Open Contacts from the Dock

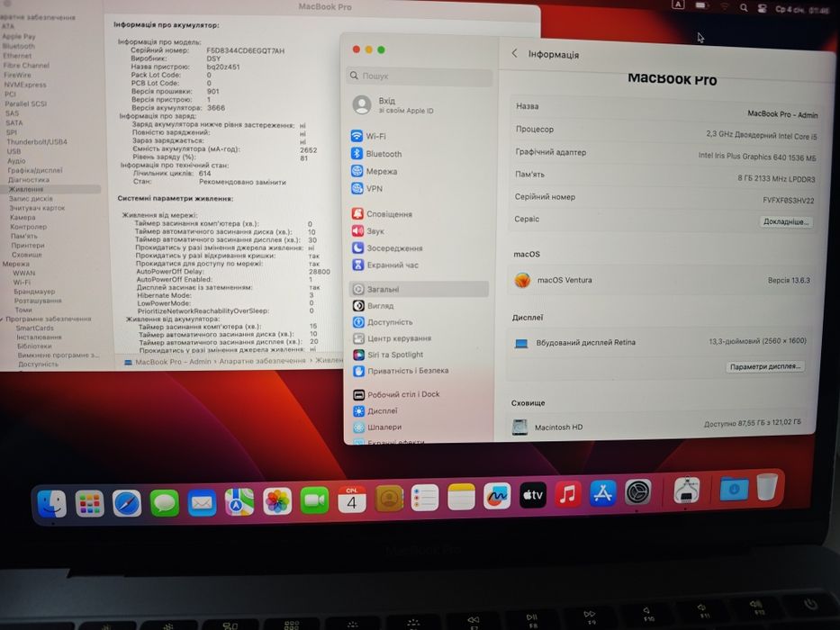(x=389, y=499)
